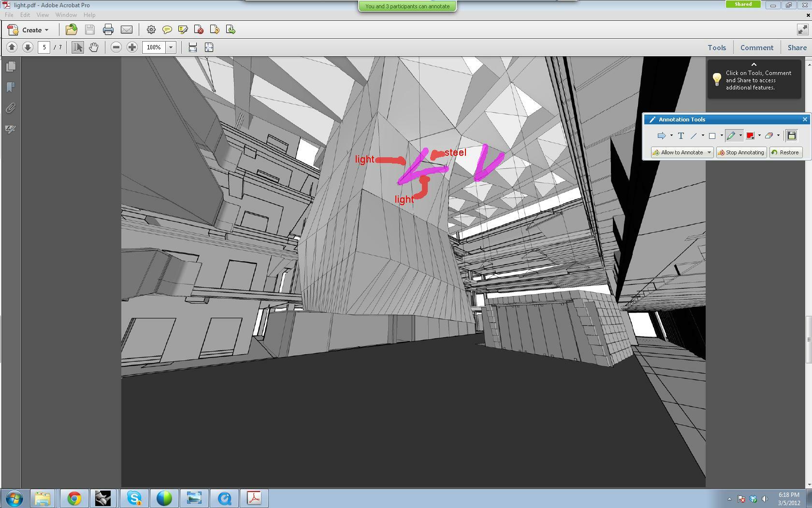
Task: Click the Save floppy disk icon
Action: pos(90,30)
